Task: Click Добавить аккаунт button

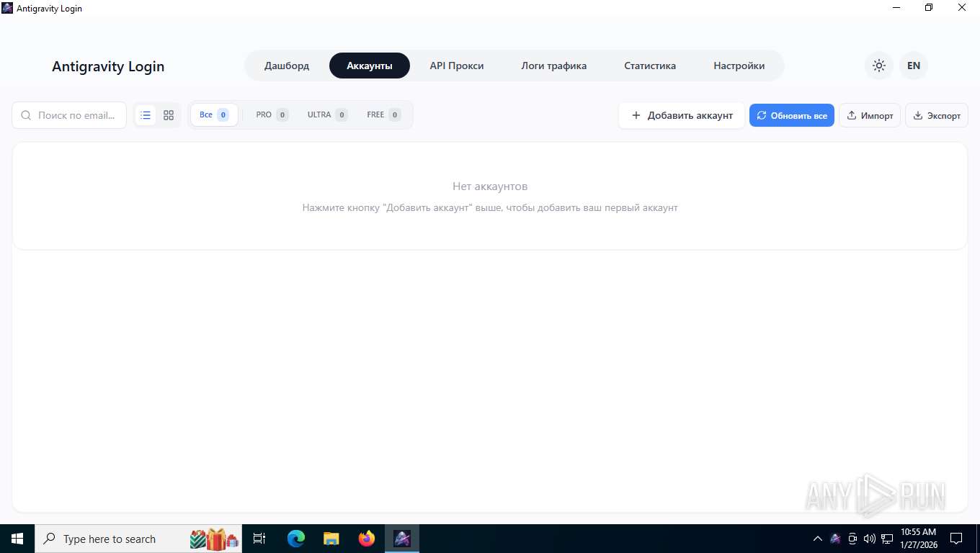Action: (x=682, y=115)
